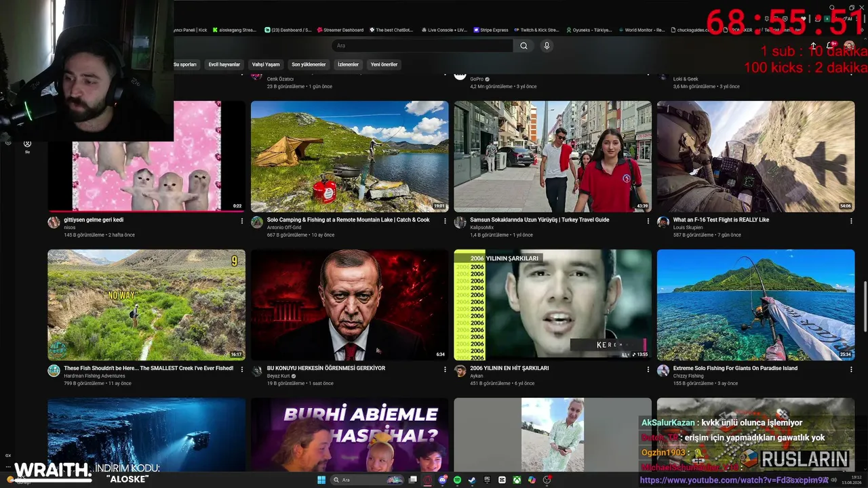The image size is (868, 488).
Task: Play the underwater cliff submarine thumbnail
Action: coord(146,434)
